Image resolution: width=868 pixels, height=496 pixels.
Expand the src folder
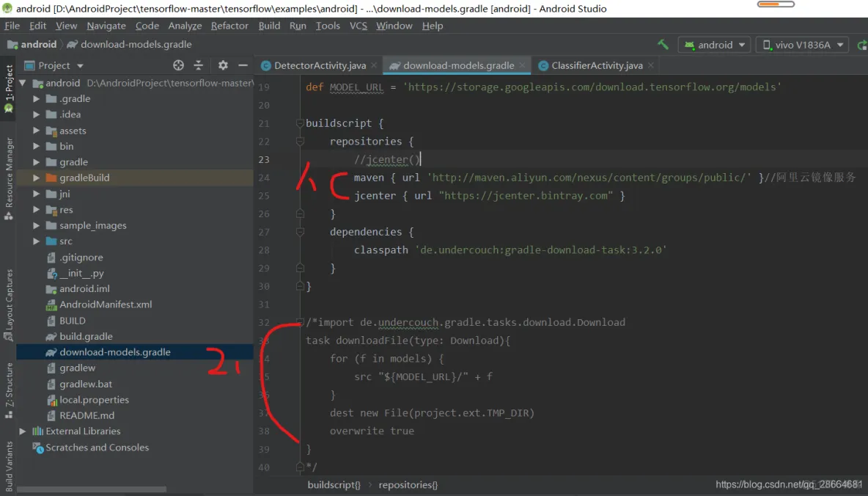pyautogui.click(x=36, y=241)
